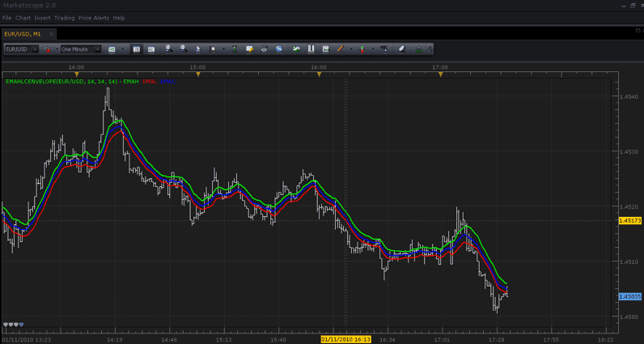Open the Help menu

[119, 18]
